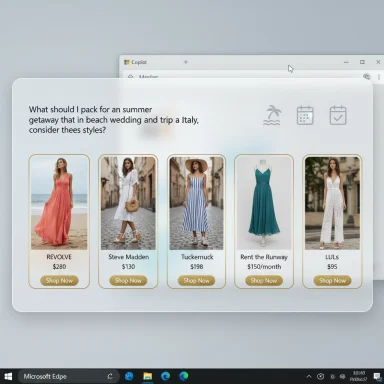The height and width of the screenshot is (384, 384).
Task: Click the home icon in the browser toolbar
Action: coord(131,76)
